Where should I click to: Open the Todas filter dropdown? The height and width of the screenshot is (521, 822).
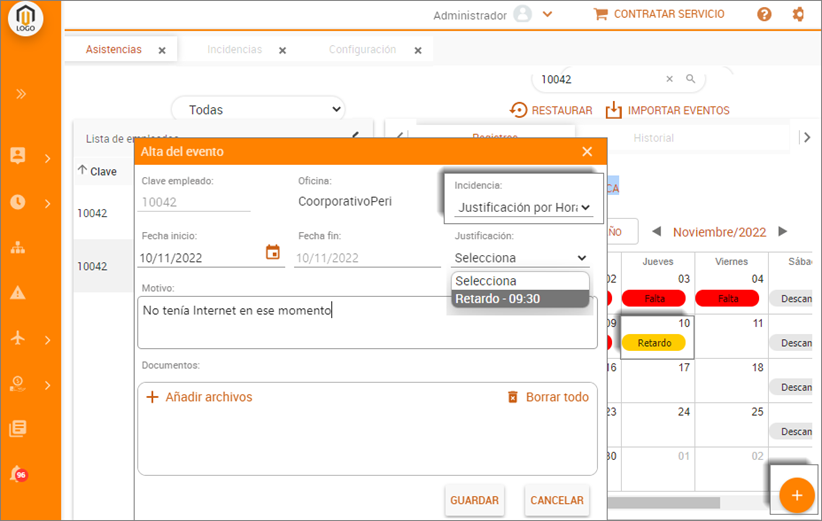point(258,110)
